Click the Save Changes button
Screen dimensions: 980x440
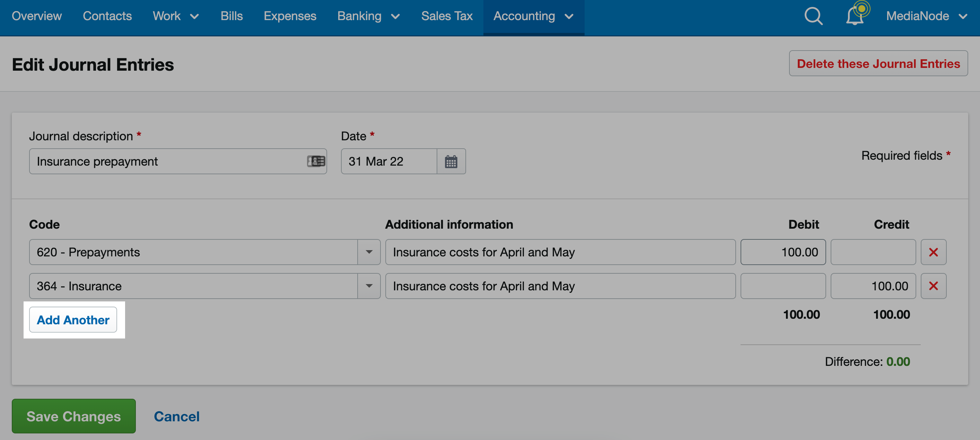[x=73, y=416]
